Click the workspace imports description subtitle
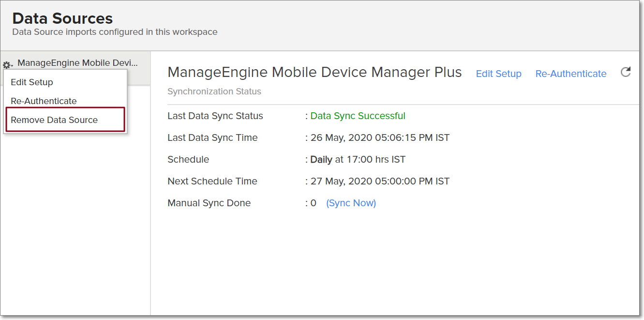The image size is (644, 320). click(x=115, y=32)
